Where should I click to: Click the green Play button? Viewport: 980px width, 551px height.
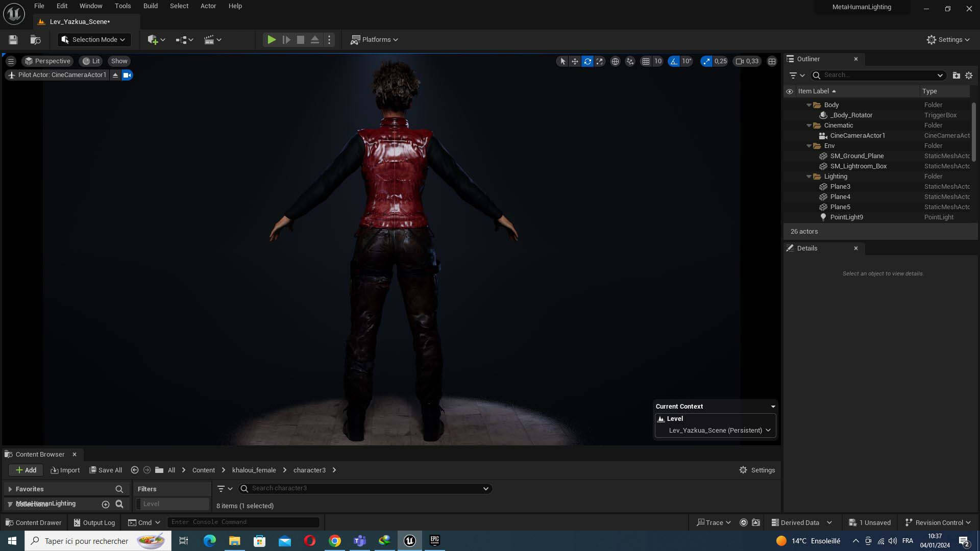point(272,40)
